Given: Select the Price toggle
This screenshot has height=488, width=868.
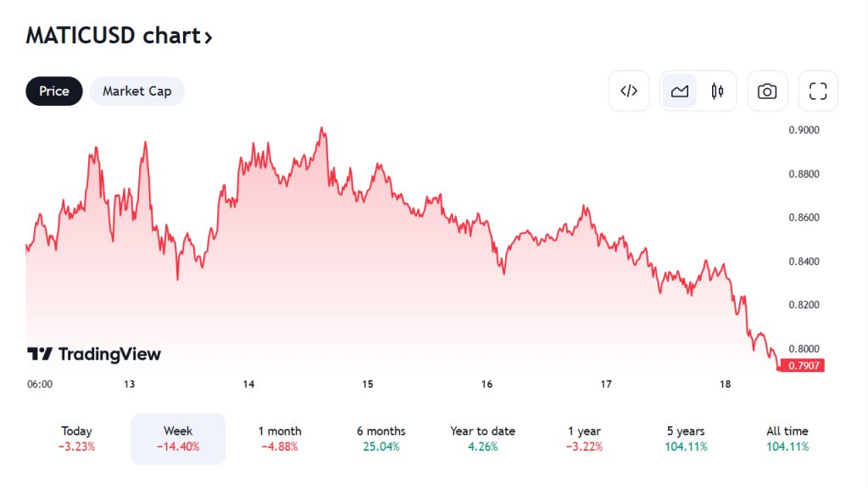Looking at the screenshot, I should [54, 91].
